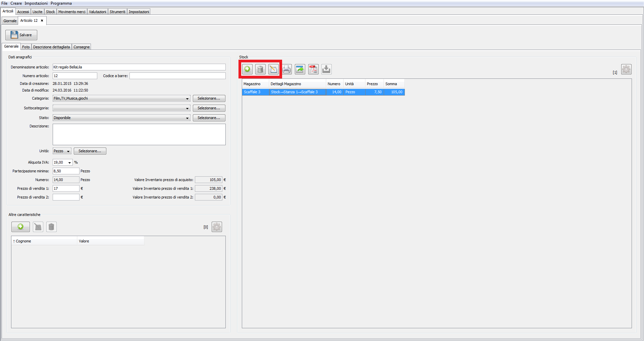Open the Stock table settings gear
The image size is (644, 341).
[x=626, y=69]
